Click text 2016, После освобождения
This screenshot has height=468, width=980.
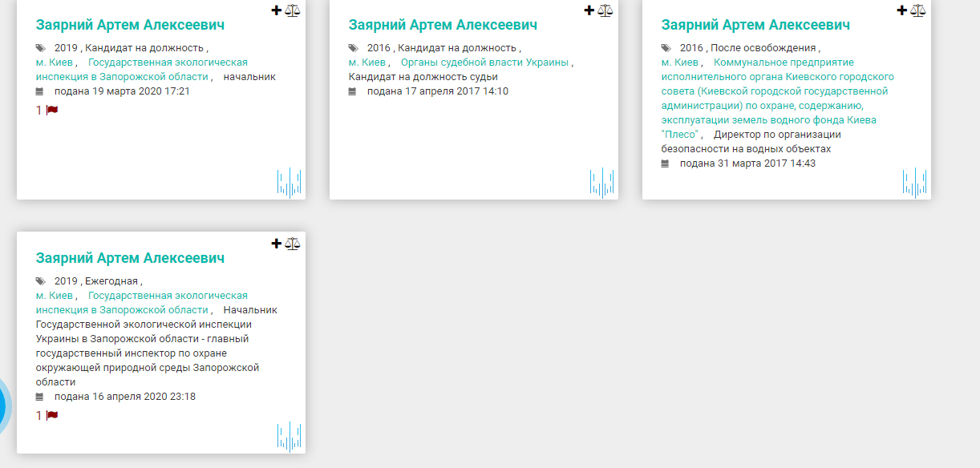[748, 48]
